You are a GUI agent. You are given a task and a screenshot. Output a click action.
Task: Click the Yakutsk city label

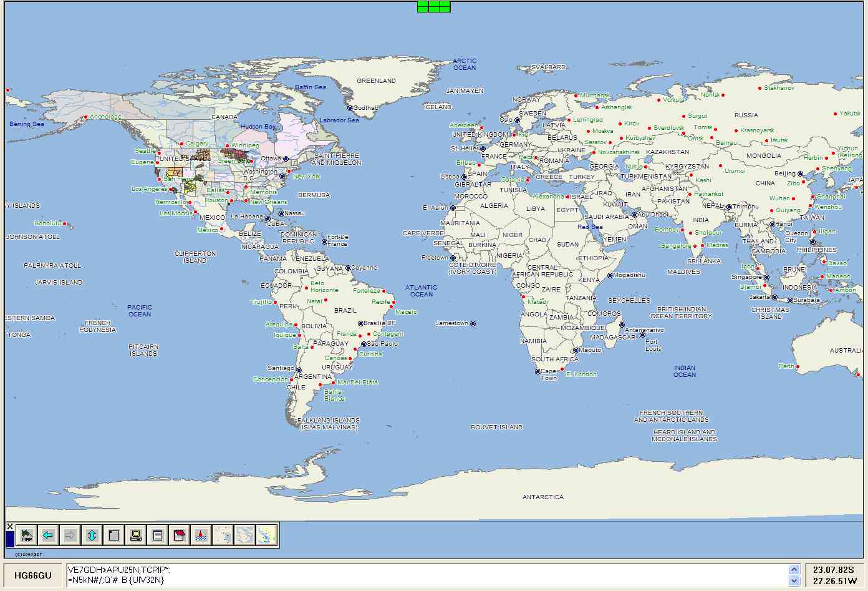850,114
